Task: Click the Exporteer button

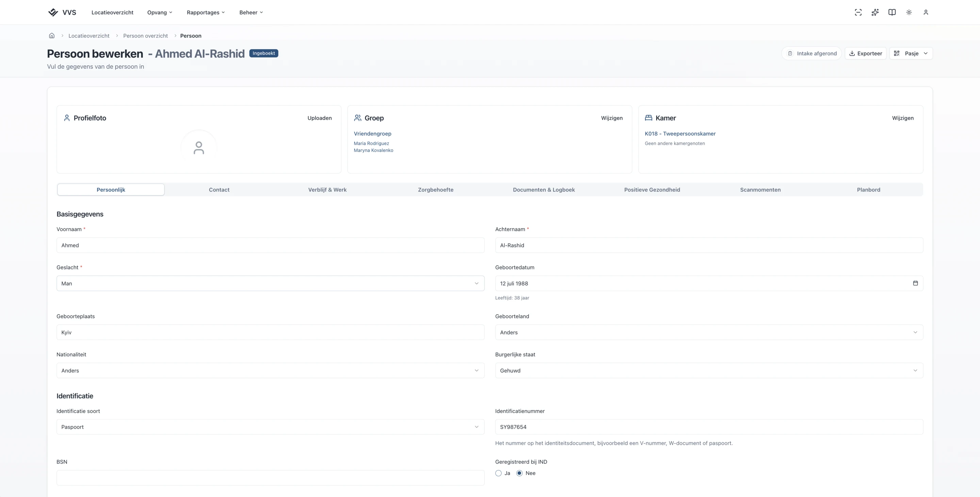Action: click(x=865, y=53)
